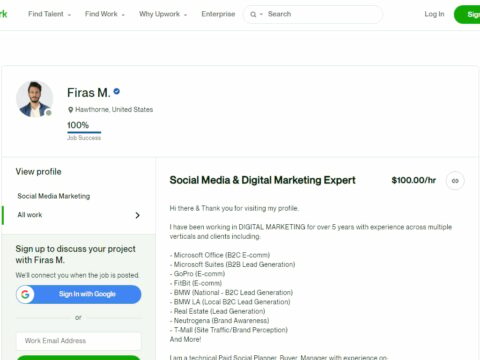Click the search magnifier icon
The height and width of the screenshot is (360, 480).
(x=253, y=14)
